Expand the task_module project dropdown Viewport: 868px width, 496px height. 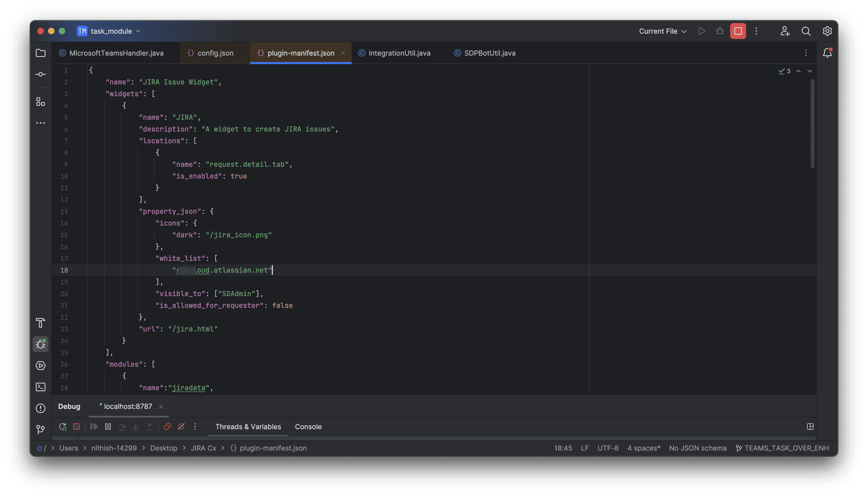click(x=109, y=31)
